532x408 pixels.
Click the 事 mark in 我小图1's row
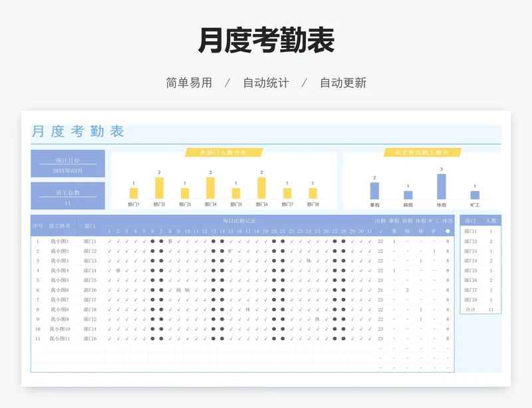170,241
